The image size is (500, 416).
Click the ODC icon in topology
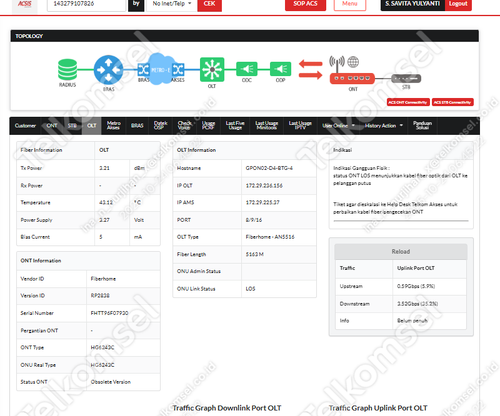247,69
